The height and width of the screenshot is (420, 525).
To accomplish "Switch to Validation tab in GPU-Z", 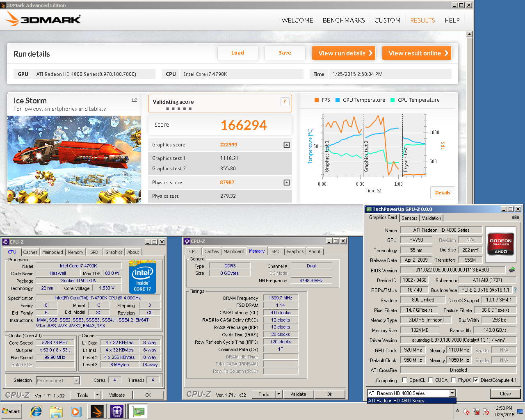I will [x=431, y=218].
